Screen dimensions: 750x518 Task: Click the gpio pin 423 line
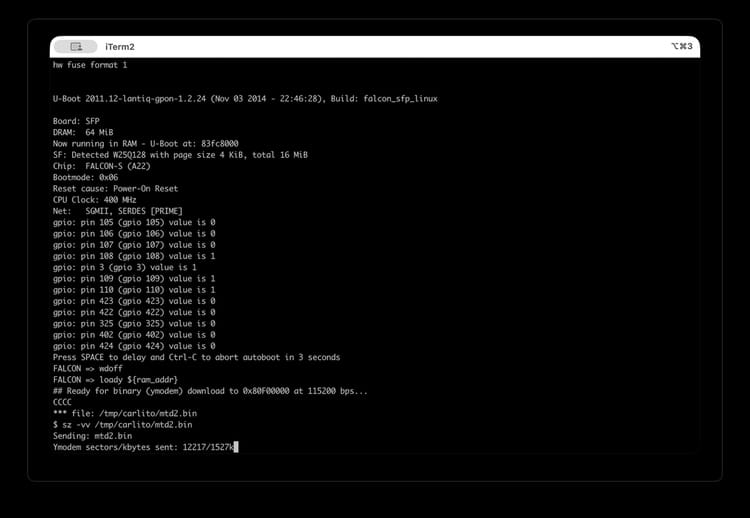pyautogui.click(x=134, y=301)
